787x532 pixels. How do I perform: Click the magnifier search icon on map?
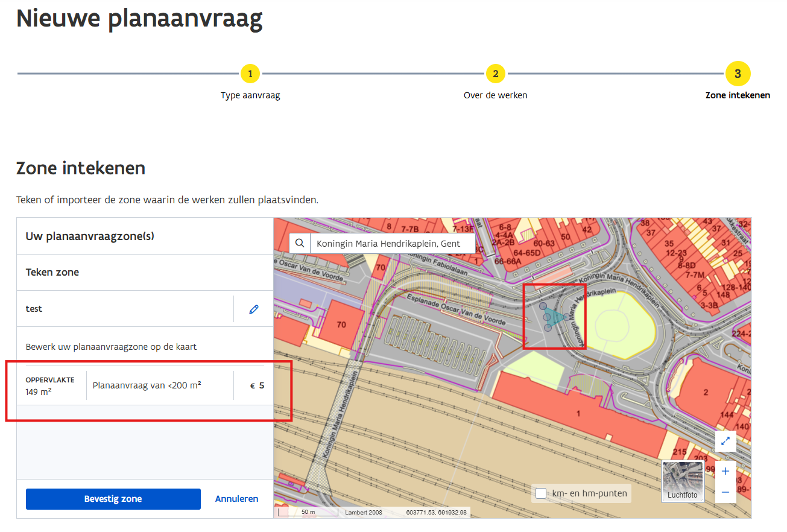(x=300, y=244)
